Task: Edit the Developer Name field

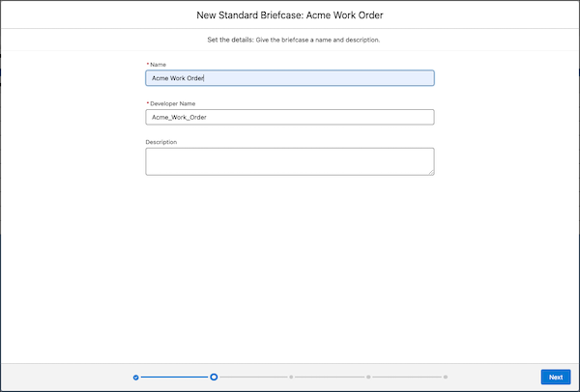Action: (290, 117)
